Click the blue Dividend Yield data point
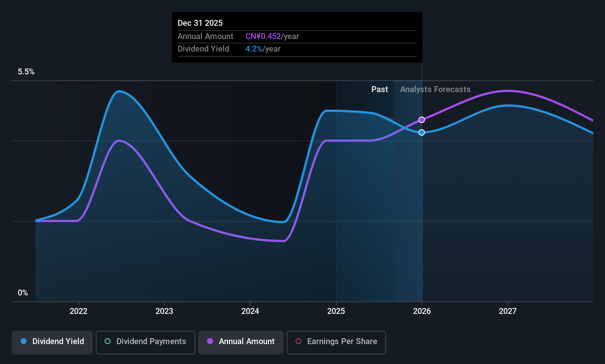Image resolution: width=605 pixels, height=364 pixels. pos(422,132)
